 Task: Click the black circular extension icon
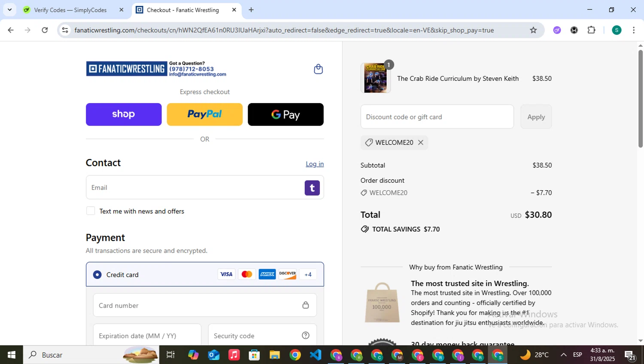[x=574, y=30]
